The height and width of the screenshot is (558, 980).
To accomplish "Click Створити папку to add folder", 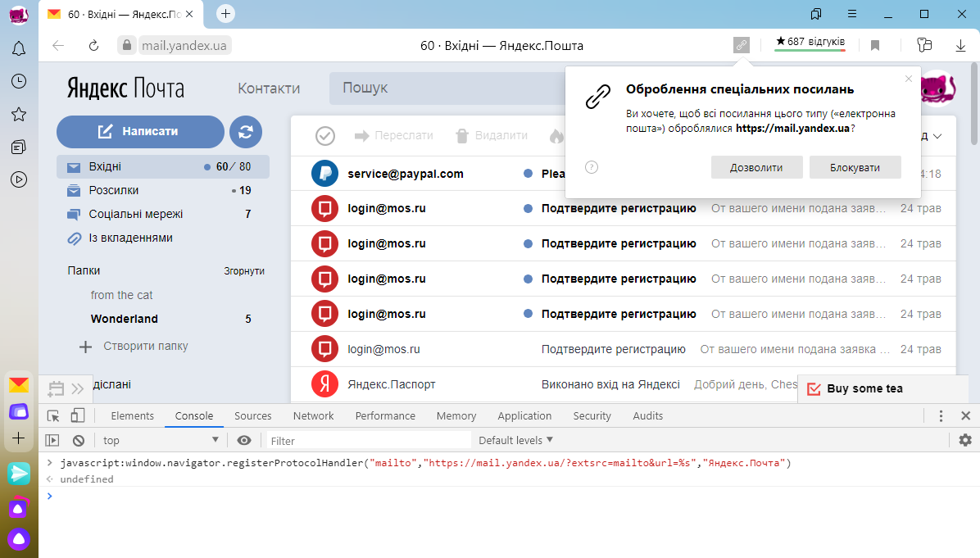I will pyautogui.click(x=134, y=346).
